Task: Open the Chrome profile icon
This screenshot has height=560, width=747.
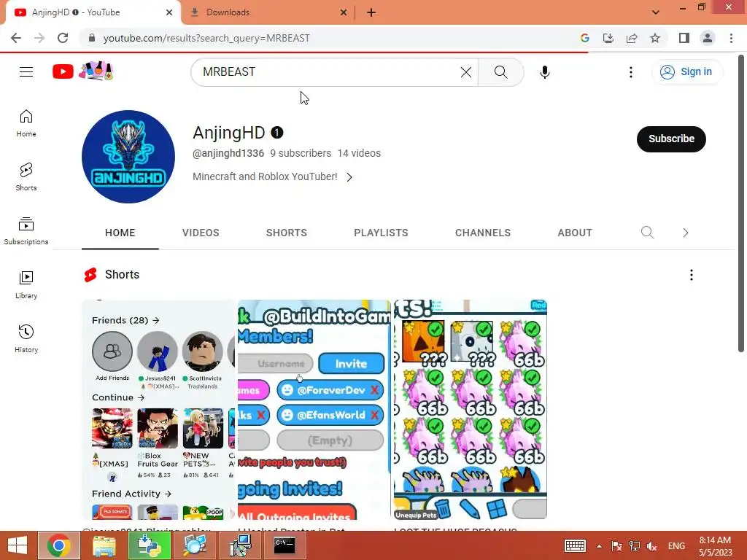Action: [x=708, y=38]
